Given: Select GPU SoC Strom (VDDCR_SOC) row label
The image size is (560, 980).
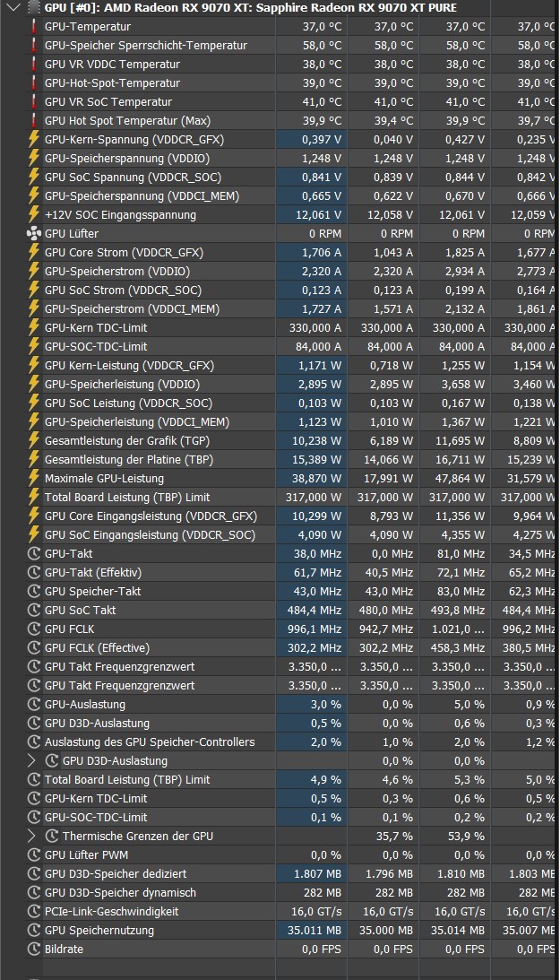Looking at the screenshot, I should tap(123, 290).
